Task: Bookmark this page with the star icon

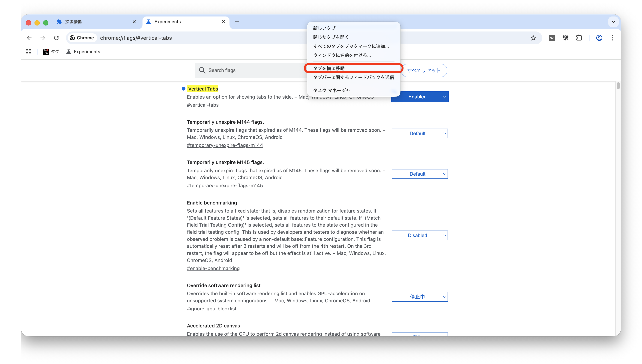Action: pos(533,38)
